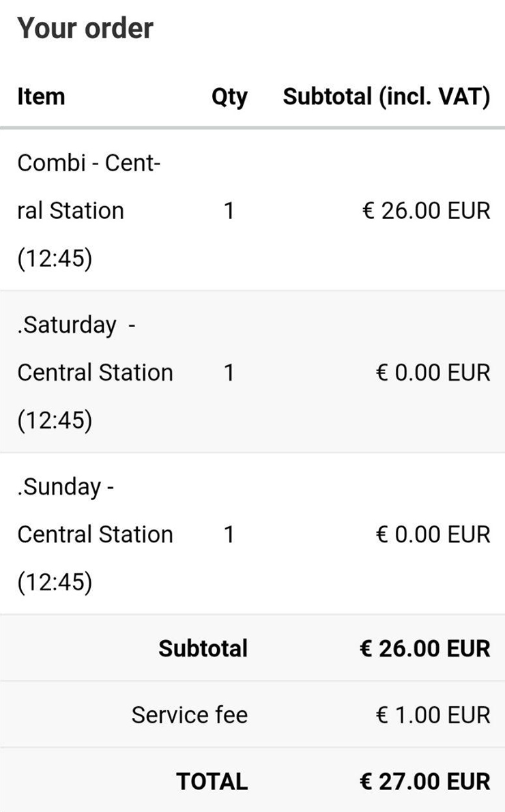Click the Qty column header
Screen dimensions: 505x812
click(x=229, y=98)
